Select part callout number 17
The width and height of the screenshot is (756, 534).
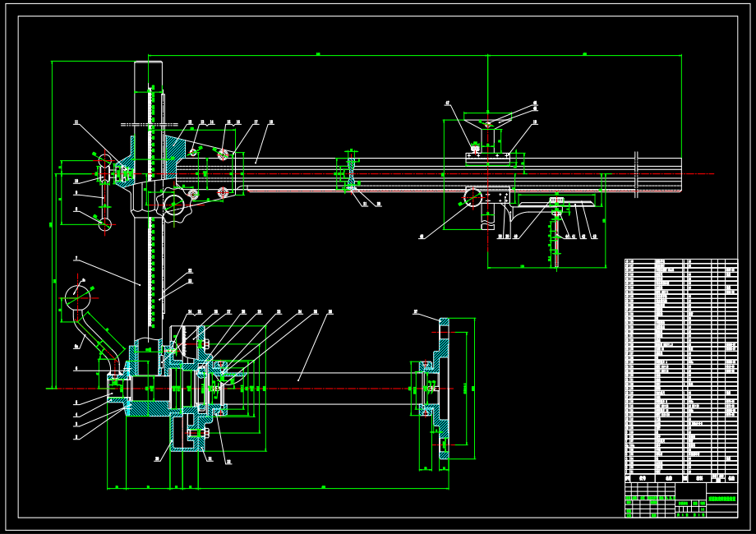(x=256, y=122)
